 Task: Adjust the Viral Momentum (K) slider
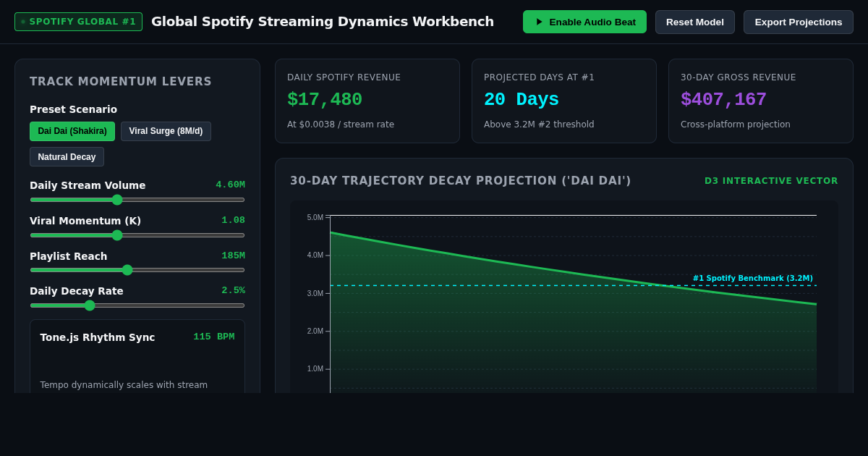(x=137, y=235)
